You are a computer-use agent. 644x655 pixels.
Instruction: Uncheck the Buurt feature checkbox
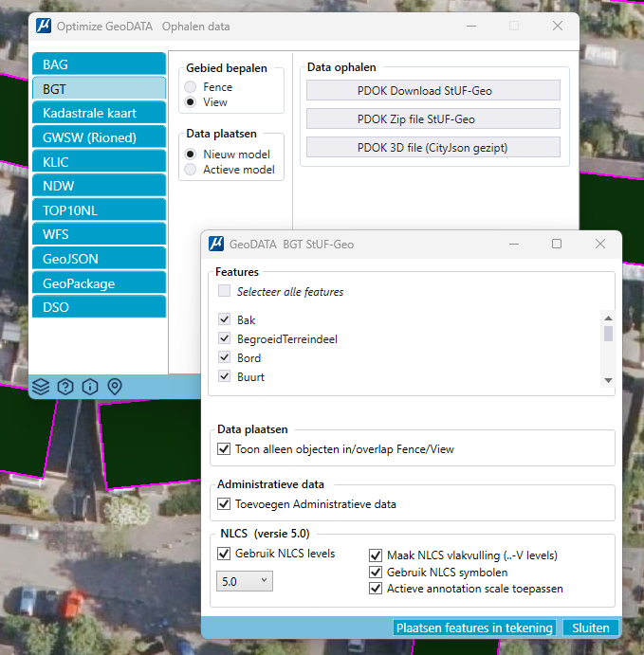pos(225,376)
